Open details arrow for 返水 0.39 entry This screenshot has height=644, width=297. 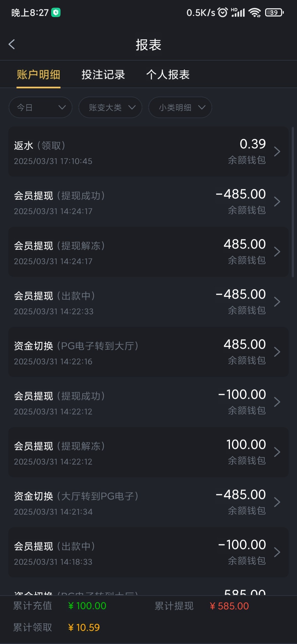(277, 152)
